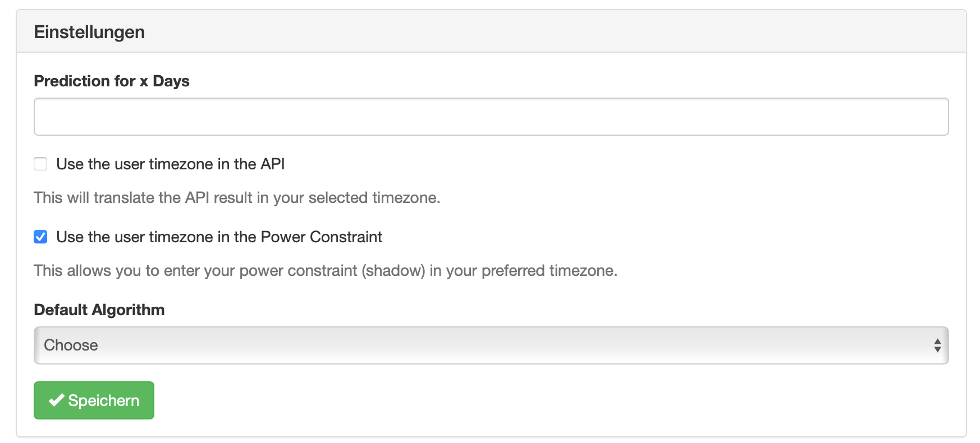Uncheck user timezone in Power Constraint
Image resolution: width=980 pixels, height=443 pixels.
coord(40,237)
